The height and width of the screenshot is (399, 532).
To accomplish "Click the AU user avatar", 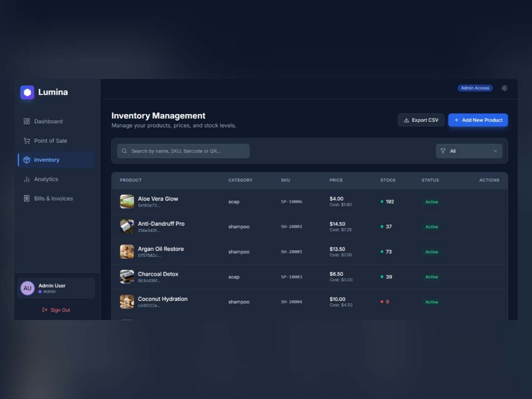I will (27, 288).
